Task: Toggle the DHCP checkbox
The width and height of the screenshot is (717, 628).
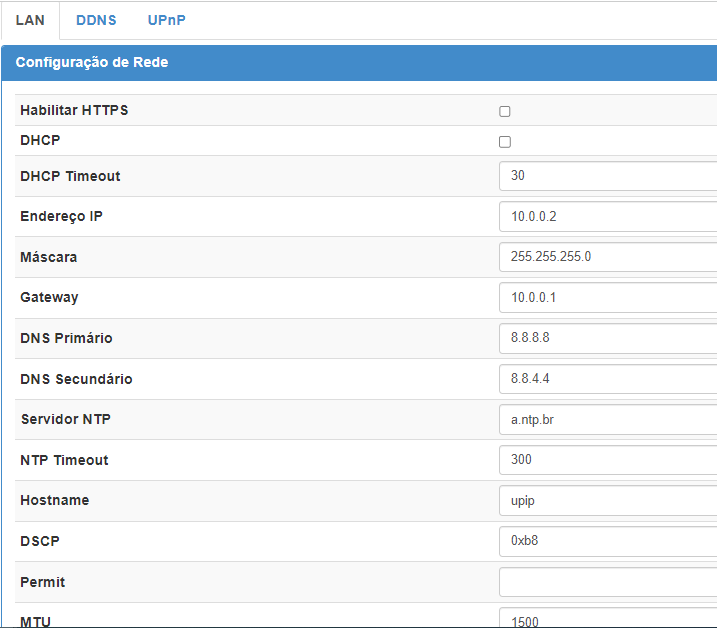Action: 505,142
